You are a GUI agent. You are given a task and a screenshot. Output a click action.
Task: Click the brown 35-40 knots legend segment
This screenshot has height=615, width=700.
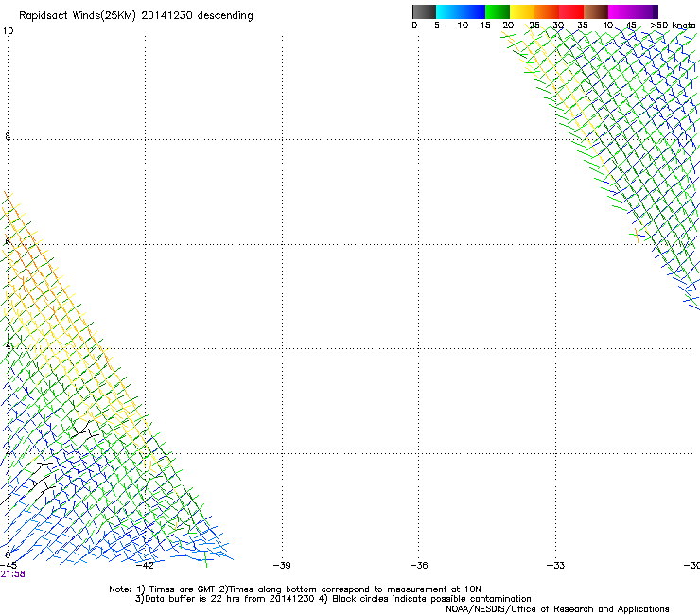(596, 11)
